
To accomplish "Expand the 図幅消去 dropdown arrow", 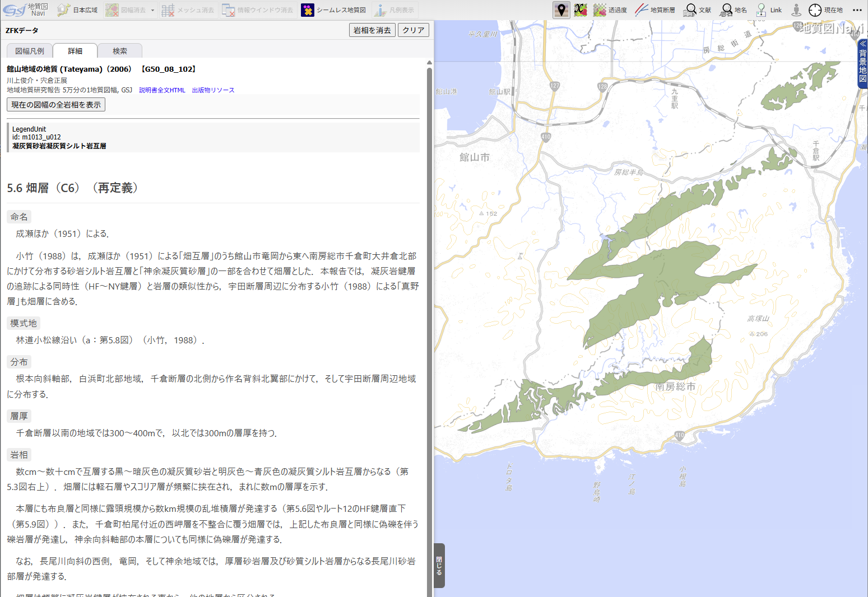I will [x=152, y=10].
